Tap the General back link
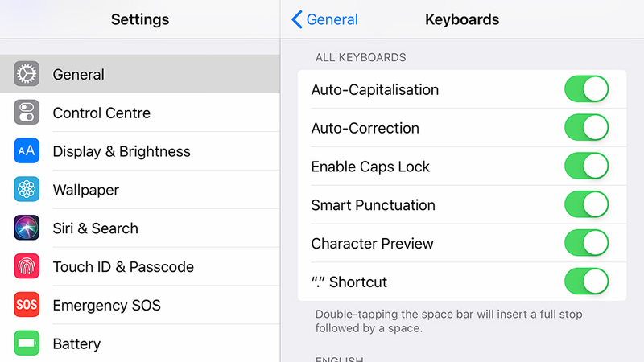644x362 pixels. [332, 19]
